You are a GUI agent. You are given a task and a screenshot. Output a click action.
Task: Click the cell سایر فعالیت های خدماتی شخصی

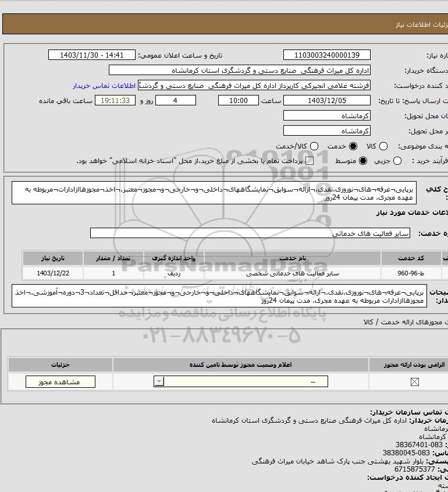click(x=293, y=273)
